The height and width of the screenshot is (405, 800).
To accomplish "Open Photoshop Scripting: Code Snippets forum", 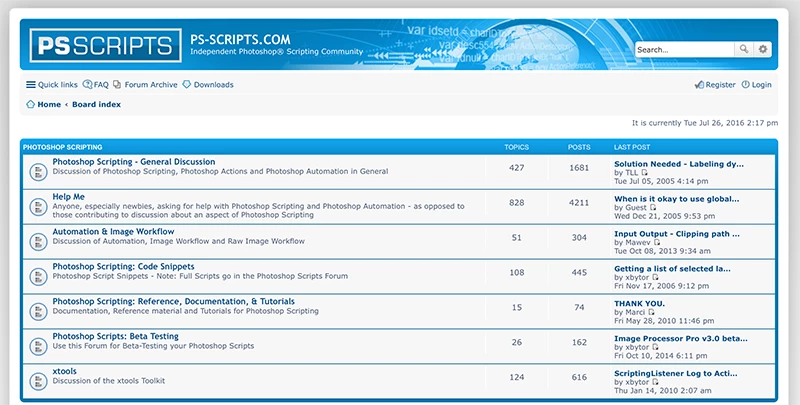I will click(123, 267).
